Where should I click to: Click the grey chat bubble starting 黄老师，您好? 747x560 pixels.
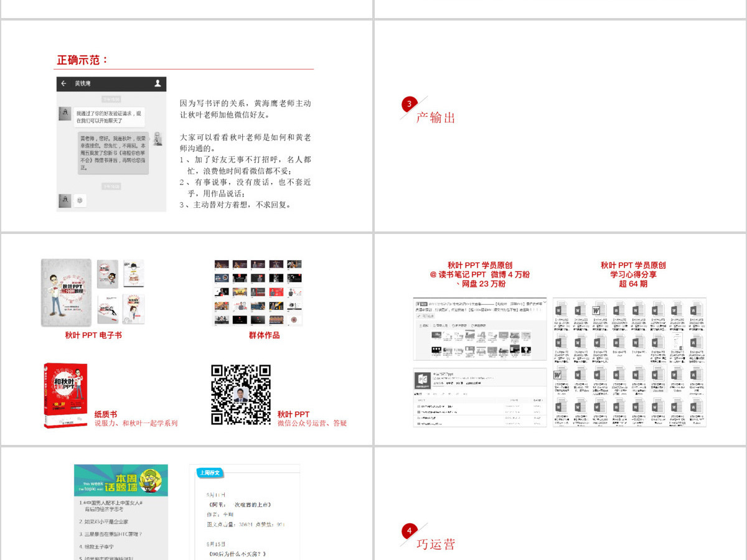pos(113,153)
